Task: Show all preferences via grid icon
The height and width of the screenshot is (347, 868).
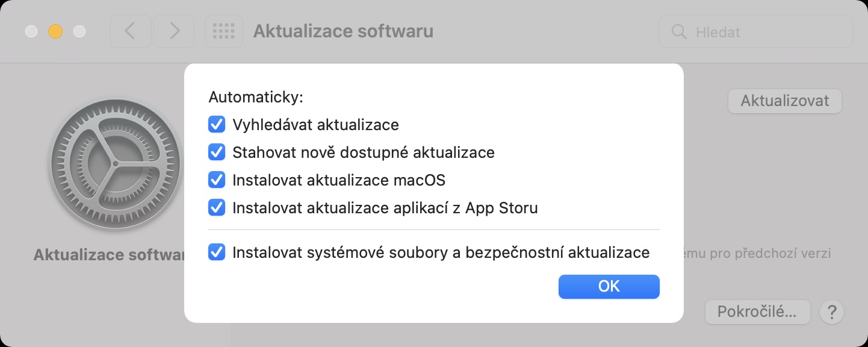Action: point(224,31)
